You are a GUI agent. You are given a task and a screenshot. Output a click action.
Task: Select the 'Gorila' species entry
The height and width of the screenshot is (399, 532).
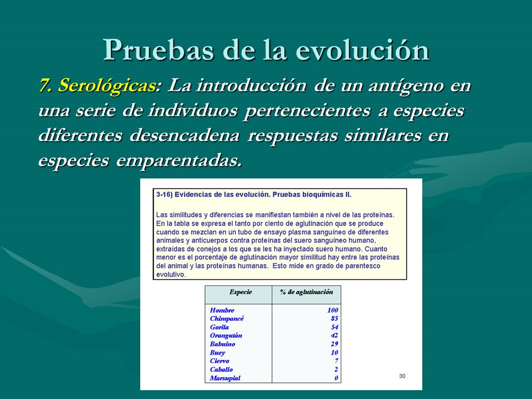219,327
